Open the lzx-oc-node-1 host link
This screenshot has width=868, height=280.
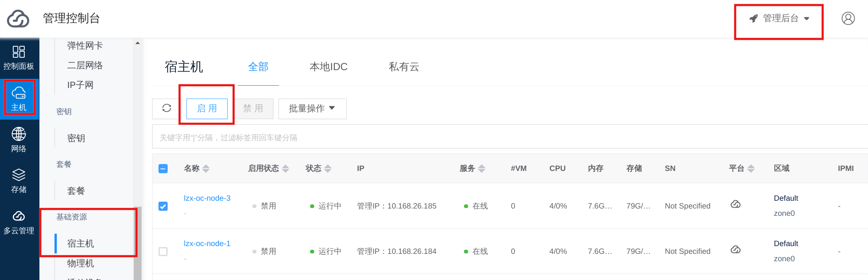coord(207,243)
